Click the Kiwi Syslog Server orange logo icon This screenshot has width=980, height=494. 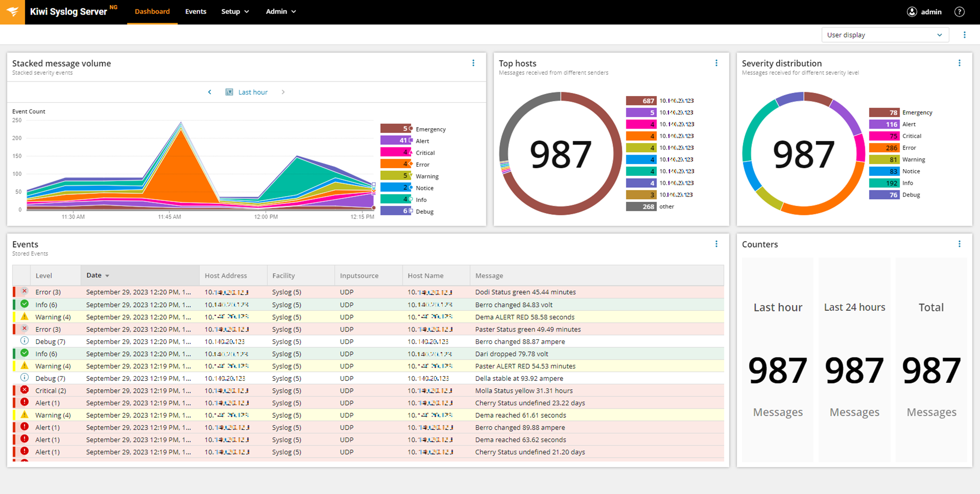point(12,12)
